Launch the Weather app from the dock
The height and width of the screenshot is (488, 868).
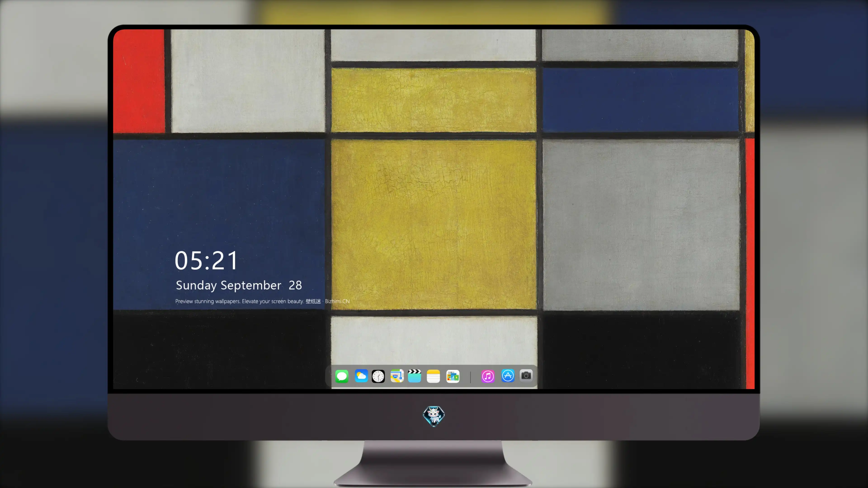[361, 376]
